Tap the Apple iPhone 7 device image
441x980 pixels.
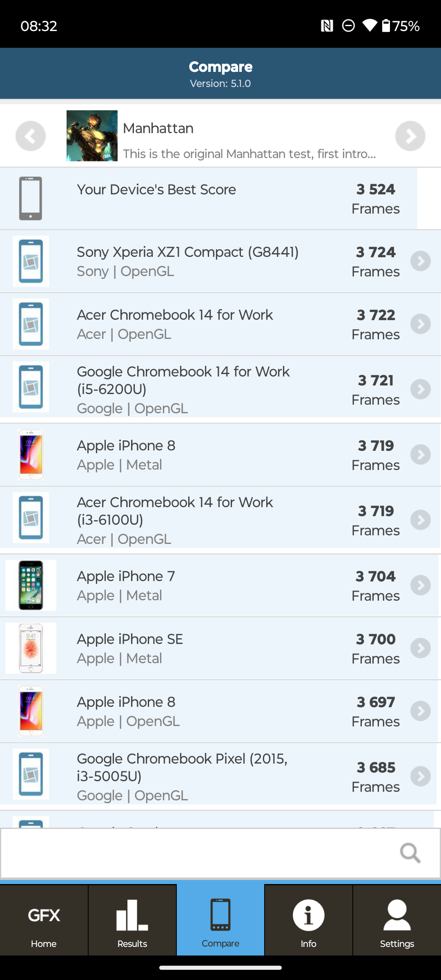[31, 586]
